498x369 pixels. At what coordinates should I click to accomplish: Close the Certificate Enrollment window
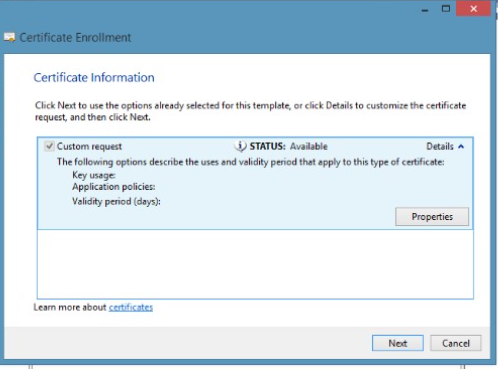(x=473, y=9)
